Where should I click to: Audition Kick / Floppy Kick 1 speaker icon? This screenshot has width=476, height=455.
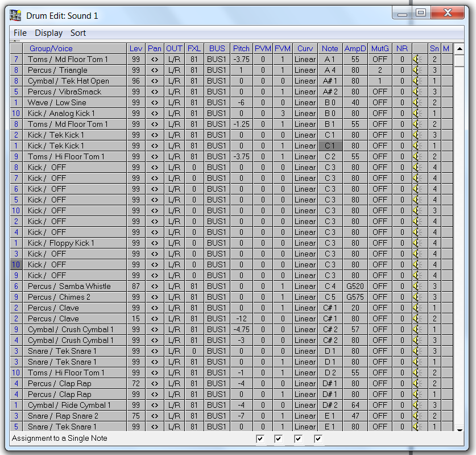pos(417,243)
